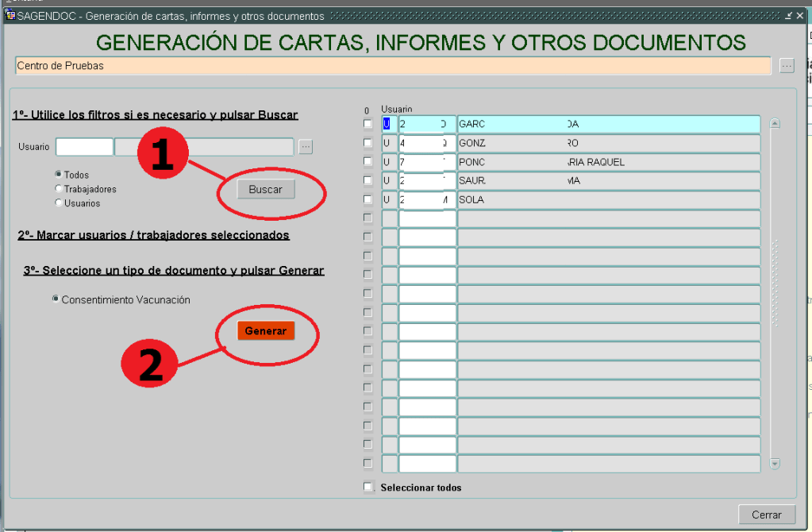This screenshot has height=532, width=812.
Task: Check the box next to the PONC row
Action: pos(367,162)
